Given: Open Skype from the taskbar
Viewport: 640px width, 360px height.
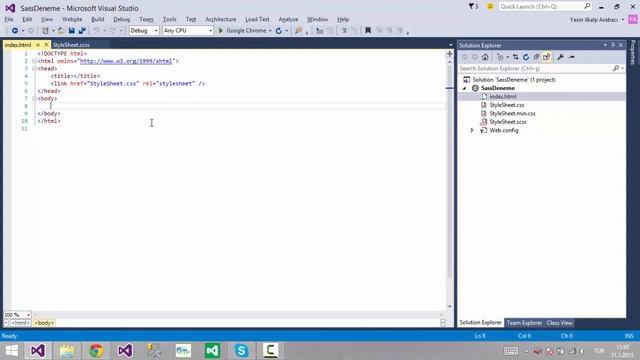Looking at the screenshot, I should click(x=241, y=351).
